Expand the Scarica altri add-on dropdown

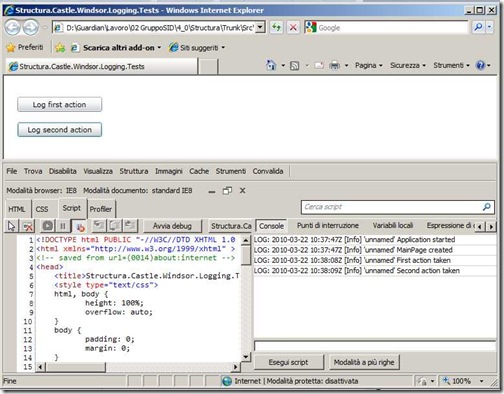point(159,48)
